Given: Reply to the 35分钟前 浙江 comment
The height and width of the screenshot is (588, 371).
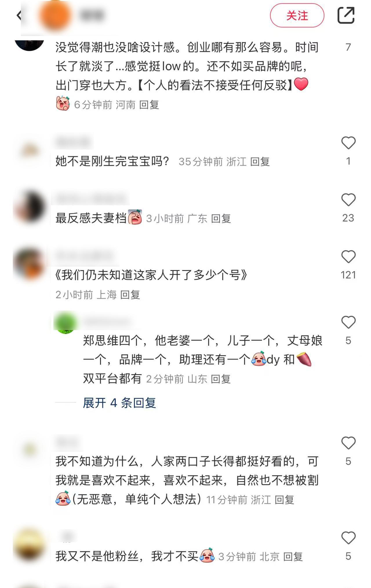Looking at the screenshot, I should 260,161.
